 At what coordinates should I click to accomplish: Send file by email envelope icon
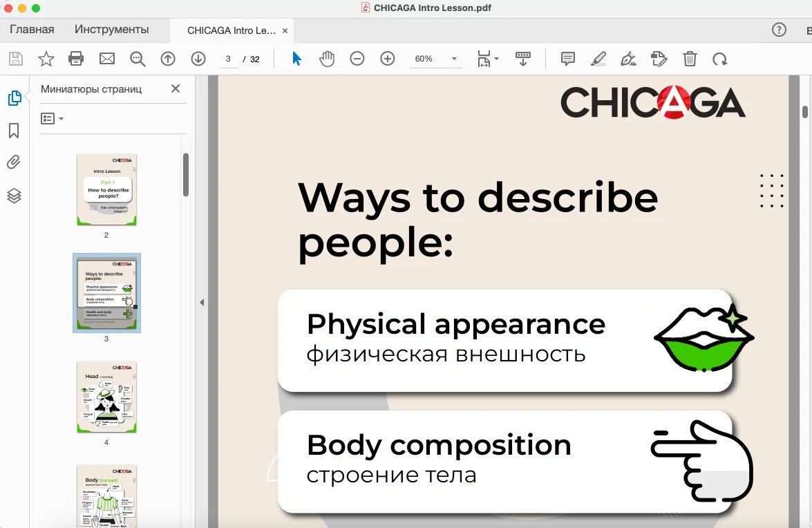pyautogui.click(x=107, y=59)
